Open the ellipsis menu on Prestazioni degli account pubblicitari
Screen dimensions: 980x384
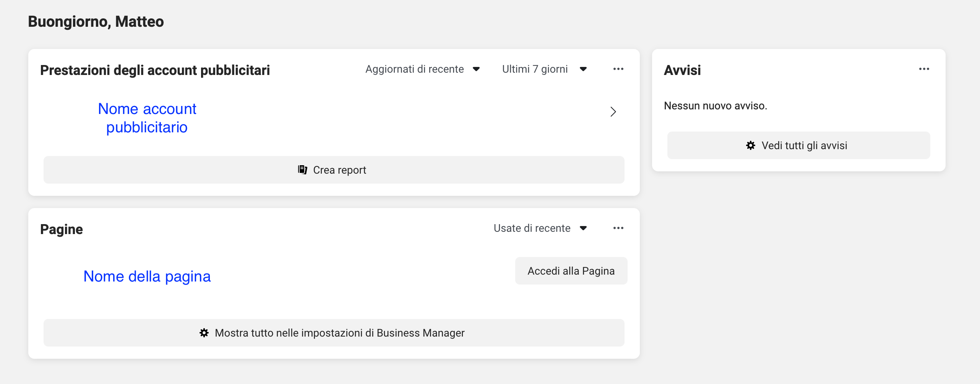(x=618, y=69)
